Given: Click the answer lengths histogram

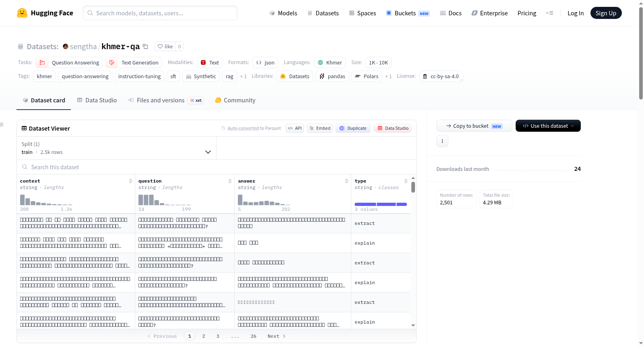Looking at the screenshot, I should (x=264, y=199).
